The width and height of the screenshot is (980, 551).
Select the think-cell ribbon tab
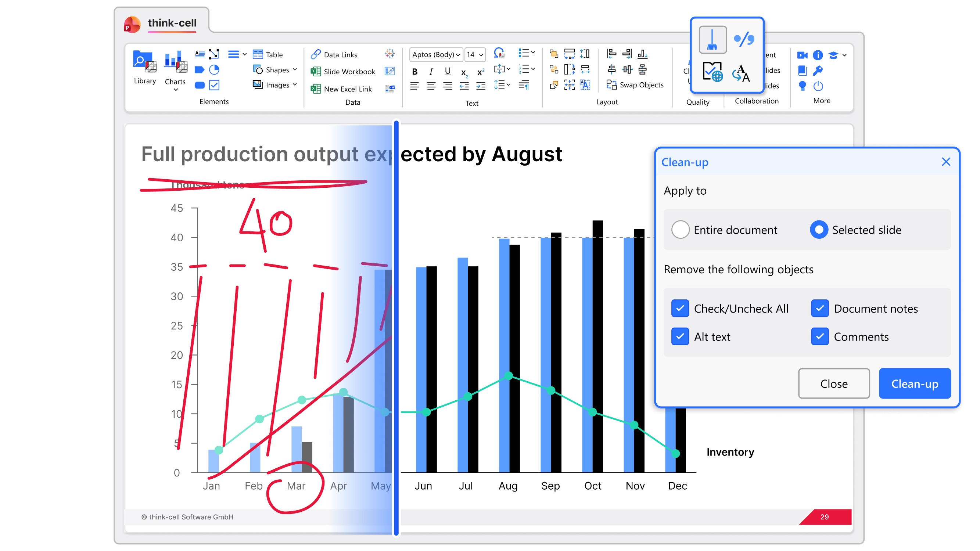click(172, 23)
